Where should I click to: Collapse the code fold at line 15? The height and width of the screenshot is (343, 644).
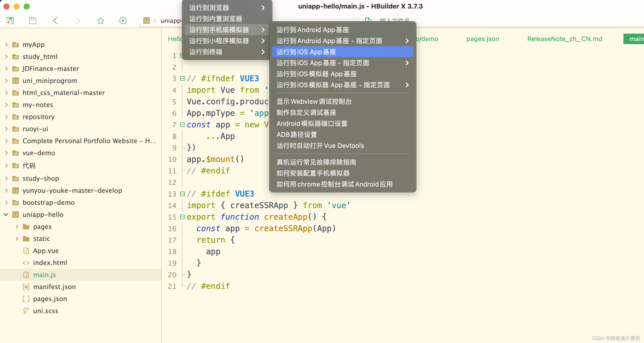182,217
